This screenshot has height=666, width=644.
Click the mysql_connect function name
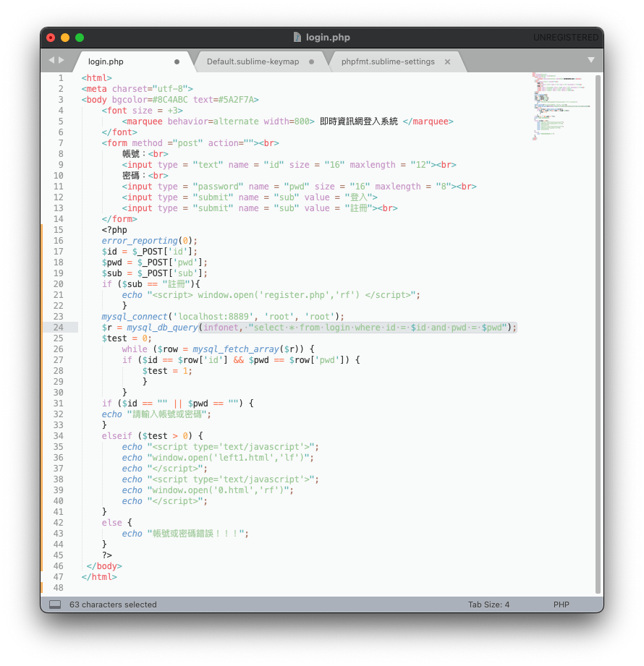(135, 317)
